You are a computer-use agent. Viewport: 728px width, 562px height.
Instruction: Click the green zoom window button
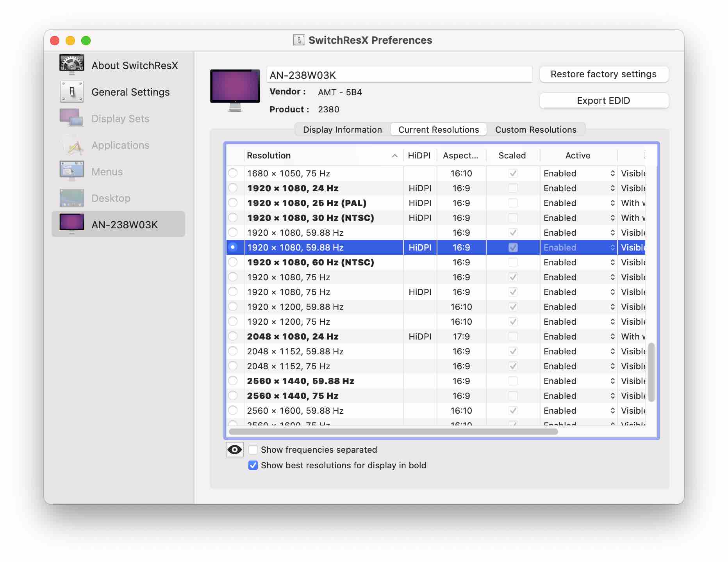[86, 40]
